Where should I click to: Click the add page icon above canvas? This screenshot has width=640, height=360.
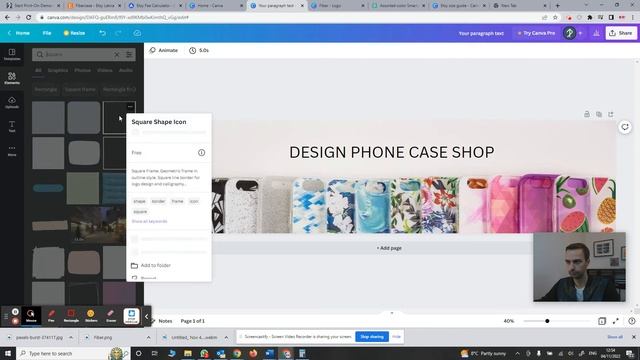click(611, 114)
